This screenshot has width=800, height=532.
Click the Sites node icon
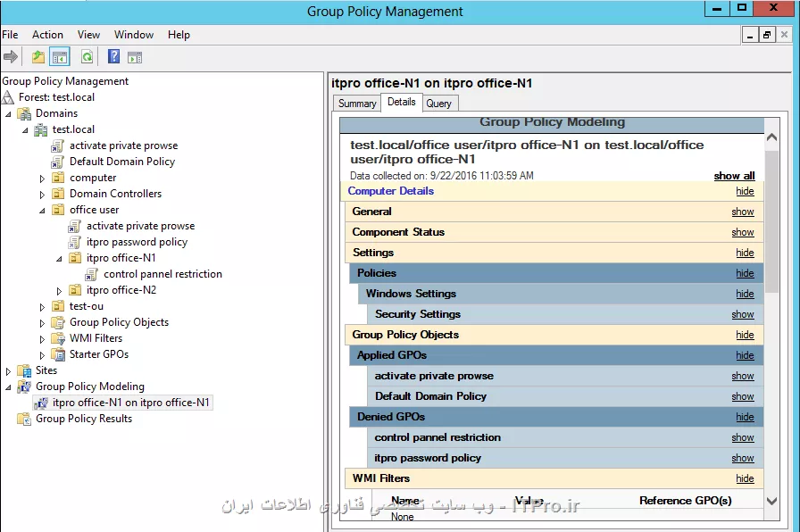click(24, 370)
